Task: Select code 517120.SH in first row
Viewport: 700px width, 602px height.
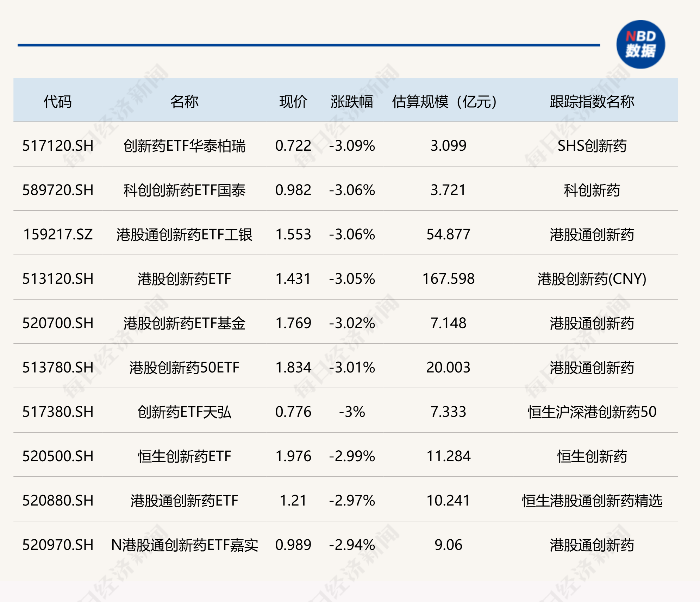Action: pyautogui.click(x=58, y=145)
